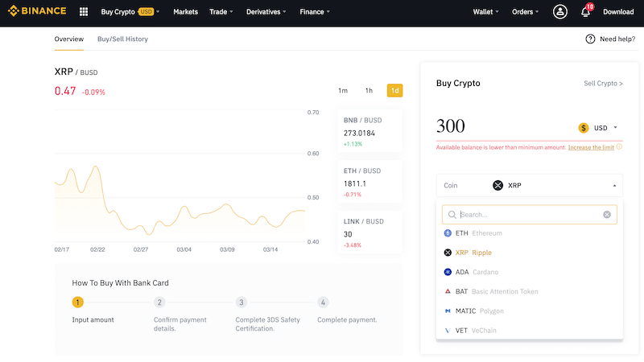Viewport: 644px width, 362px height.
Task: Click the Download link
Action: pos(618,12)
